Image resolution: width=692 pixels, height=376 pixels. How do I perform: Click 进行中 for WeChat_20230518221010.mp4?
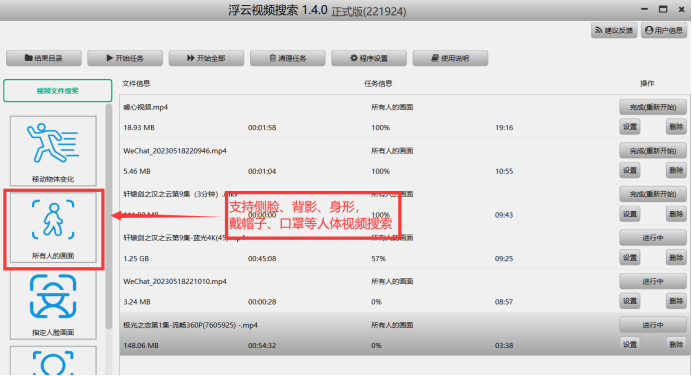click(653, 282)
